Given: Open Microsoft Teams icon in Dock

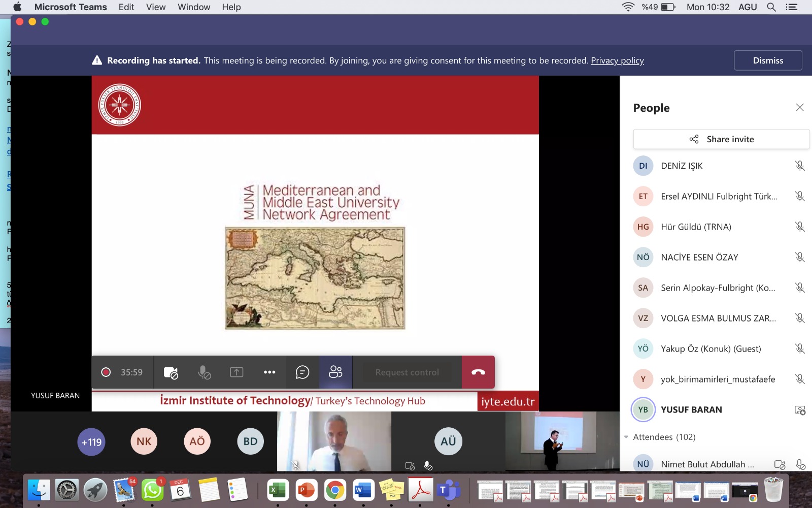Looking at the screenshot, I should pyautogui.click(x=449, y=490).
